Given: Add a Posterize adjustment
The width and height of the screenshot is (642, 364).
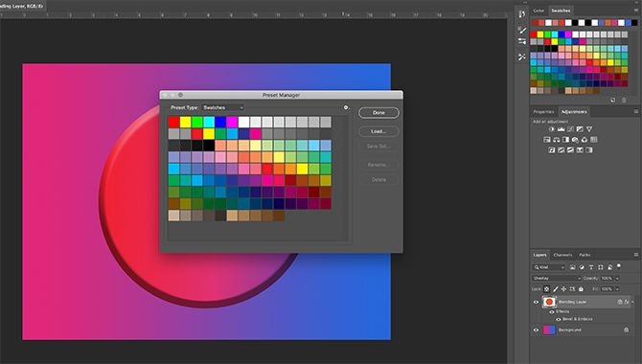Looking at the screenshot, I should click(561, 150).
